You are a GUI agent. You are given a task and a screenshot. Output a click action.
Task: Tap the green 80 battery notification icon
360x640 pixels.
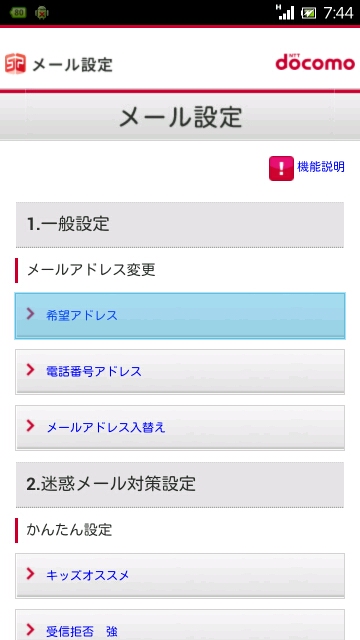click(x=18, y=13)
